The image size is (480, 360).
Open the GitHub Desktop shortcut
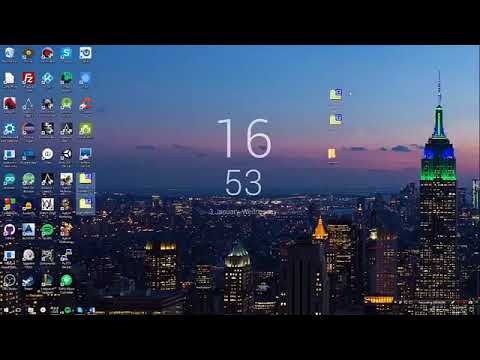pos(9,230)
